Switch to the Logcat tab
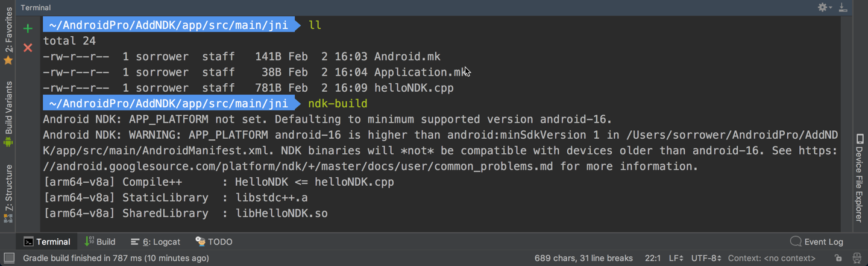This screenshot has height=266, width=868. 156,242
